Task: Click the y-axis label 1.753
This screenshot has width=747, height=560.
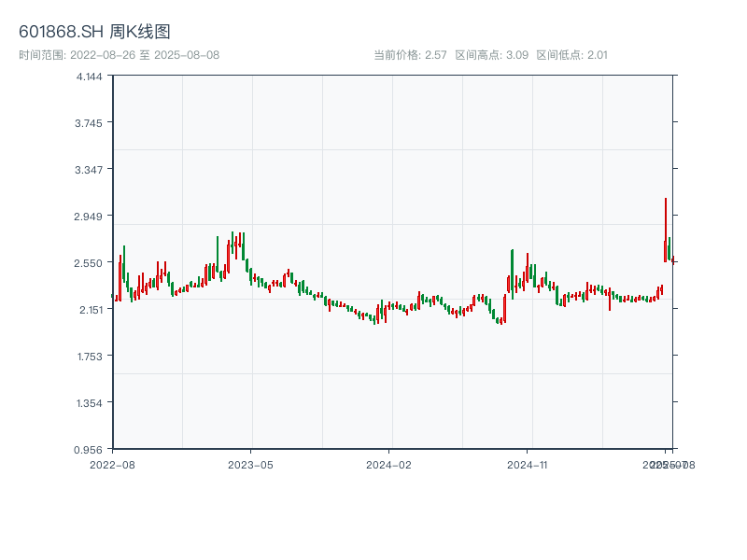Action: tap(90, 357)
